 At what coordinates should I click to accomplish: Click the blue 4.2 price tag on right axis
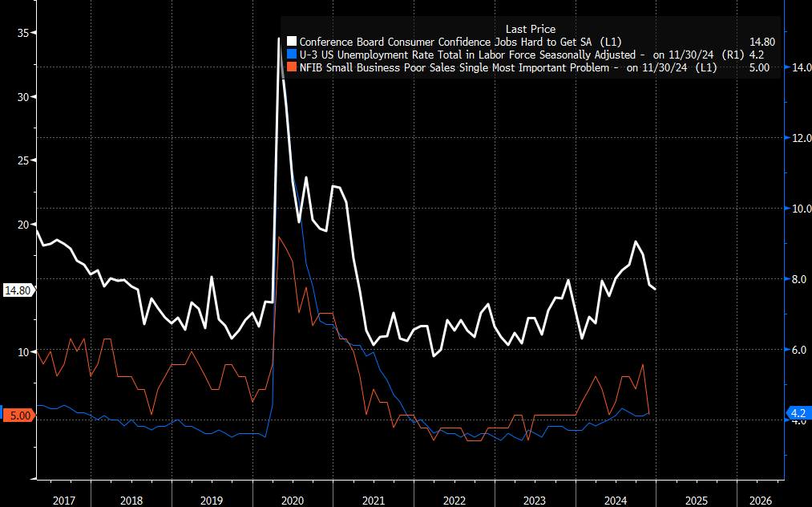798,413
